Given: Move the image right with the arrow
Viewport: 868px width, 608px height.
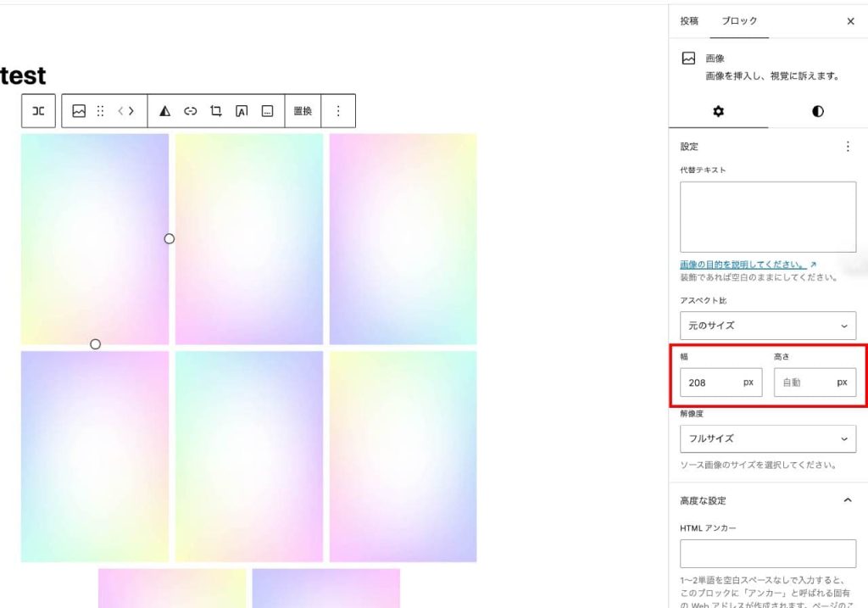Looking at the screenshot, I should click(131, 111).
